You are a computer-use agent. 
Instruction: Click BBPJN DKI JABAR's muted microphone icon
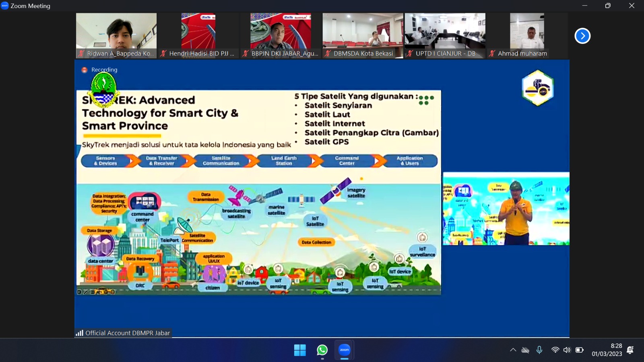[x=246, y=53]
